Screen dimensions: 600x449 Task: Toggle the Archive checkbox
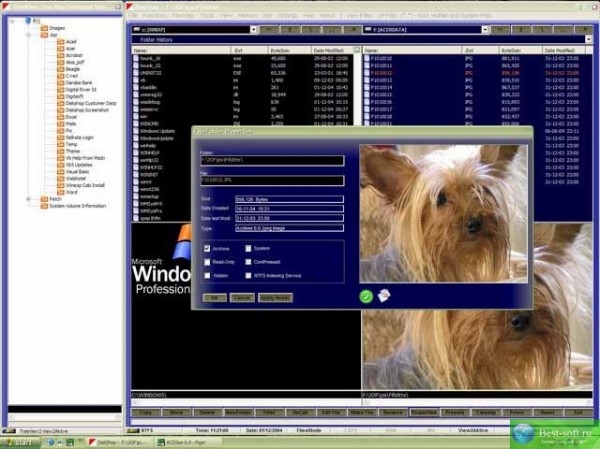pos(207,249)
